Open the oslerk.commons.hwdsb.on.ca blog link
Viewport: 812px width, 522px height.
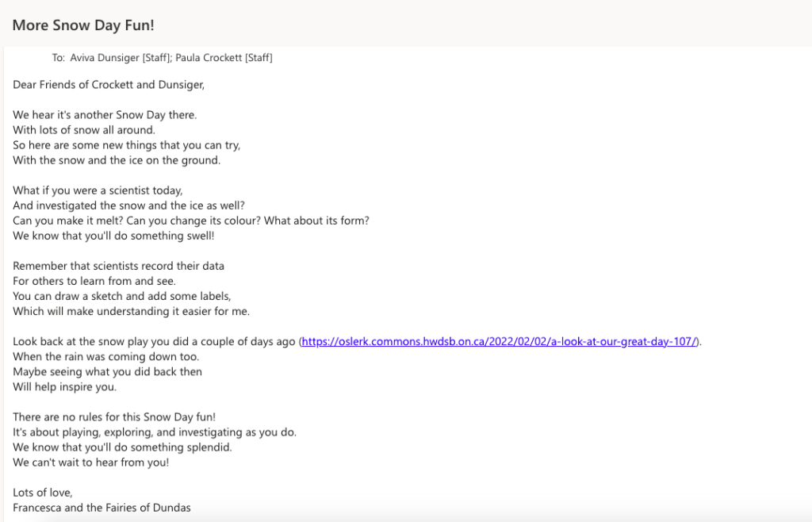point(500,341)
